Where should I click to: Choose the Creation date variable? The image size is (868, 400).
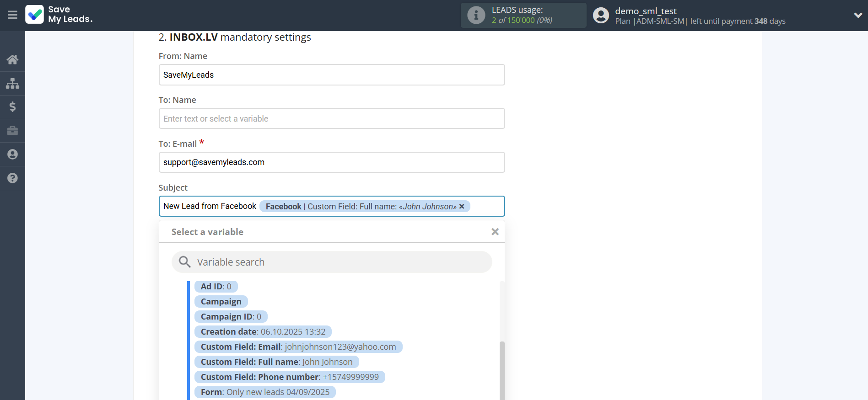coord(263,332)
